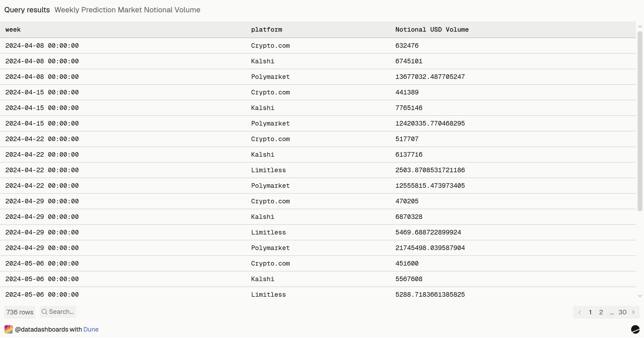
Task: Open the @datadashboards profile link
Action: pos(42,329)
